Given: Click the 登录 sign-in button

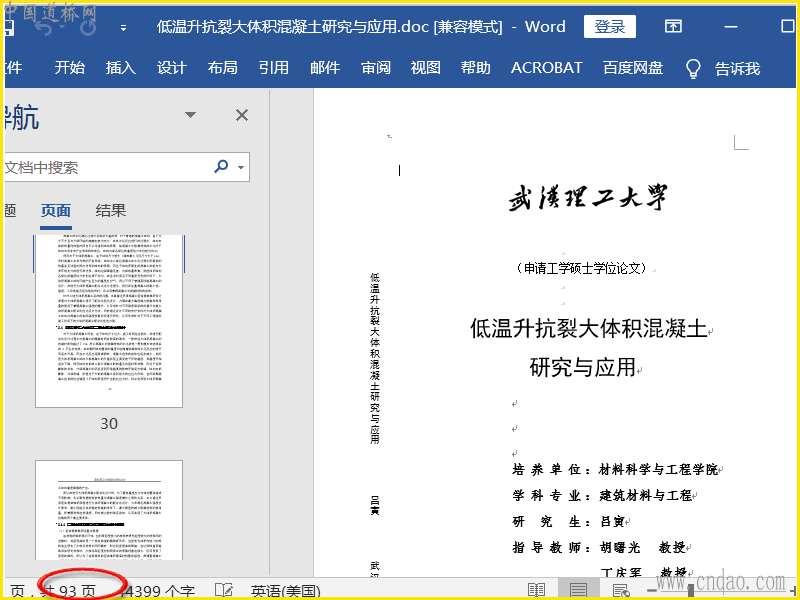Looking at the screenshot, I should [610, 27].
